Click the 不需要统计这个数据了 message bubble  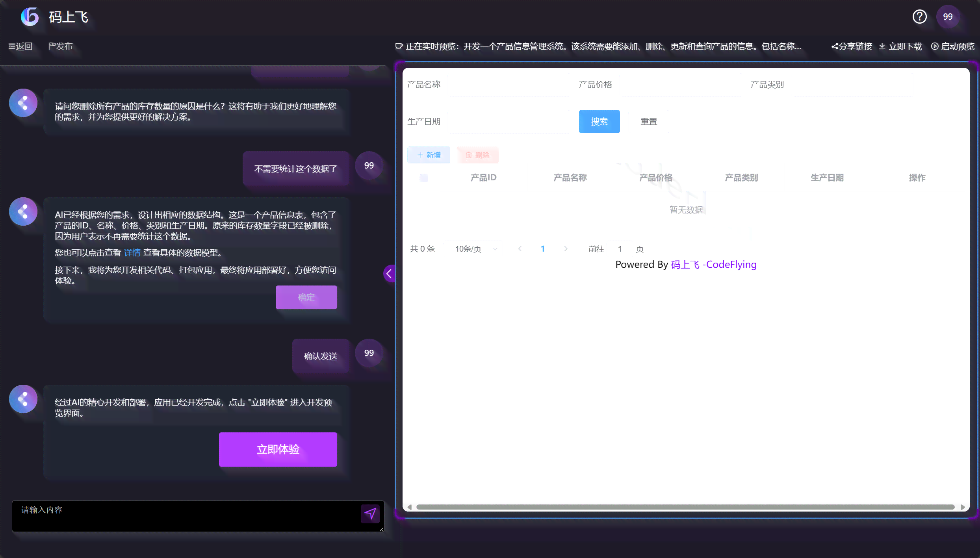point(295,169)
